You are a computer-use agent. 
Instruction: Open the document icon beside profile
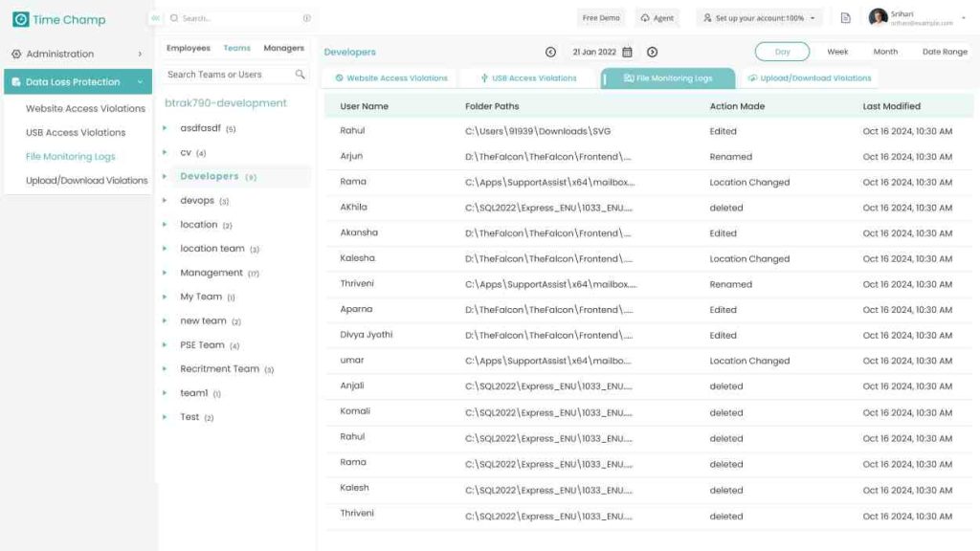(845, 18)
